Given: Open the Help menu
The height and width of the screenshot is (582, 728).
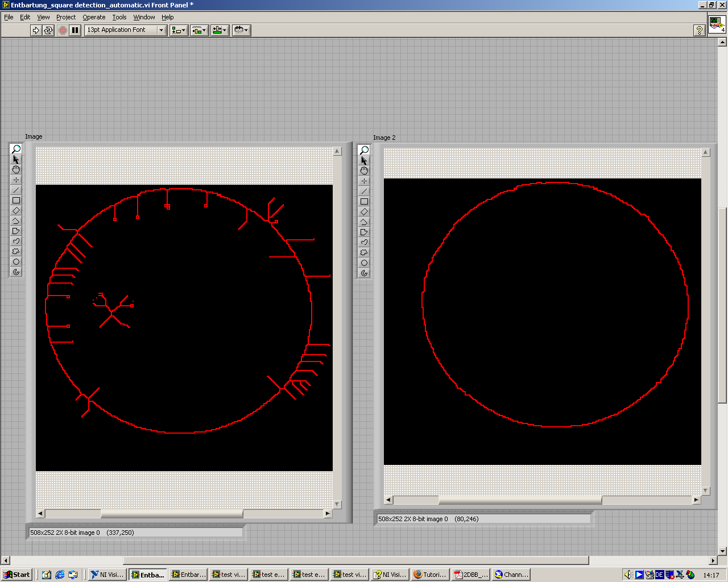Looking at the screenshot, I should click(x=167, y=17).
